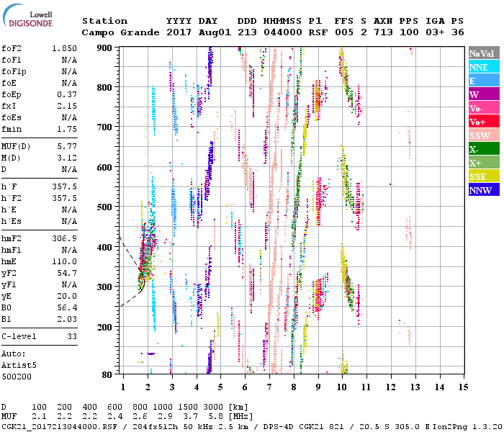Click the yF2 value 54.7

pyautogui.click(x=67, y=274)
